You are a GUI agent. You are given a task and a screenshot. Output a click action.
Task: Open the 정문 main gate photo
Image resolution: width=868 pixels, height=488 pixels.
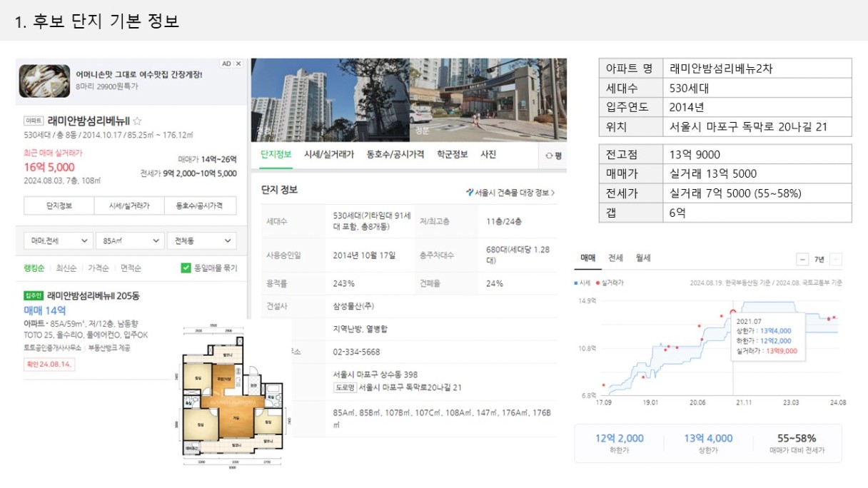tap(488, 100)
